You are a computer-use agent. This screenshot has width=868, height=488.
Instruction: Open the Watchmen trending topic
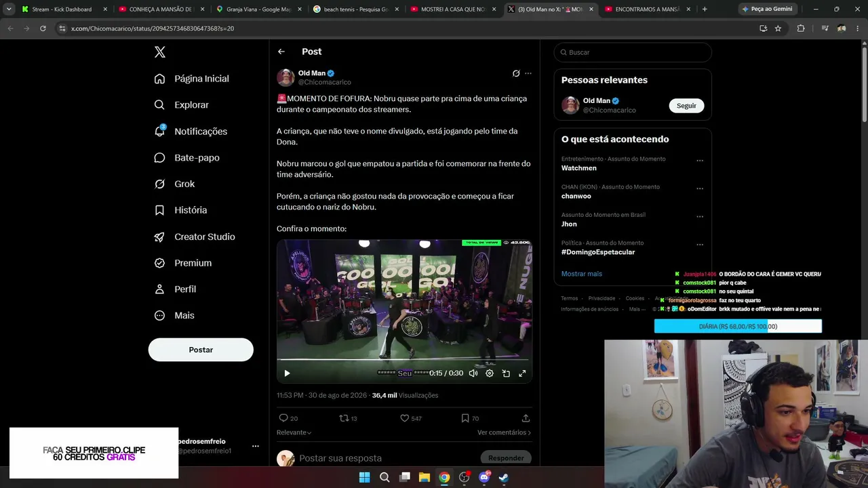pyautogui.click(x=579, y=168)
